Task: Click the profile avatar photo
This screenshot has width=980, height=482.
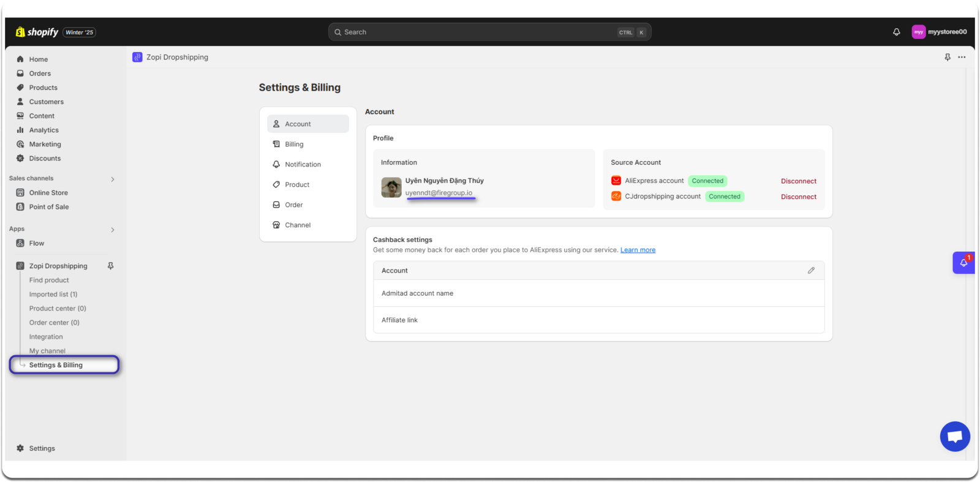Action: [x=391, y=187]
